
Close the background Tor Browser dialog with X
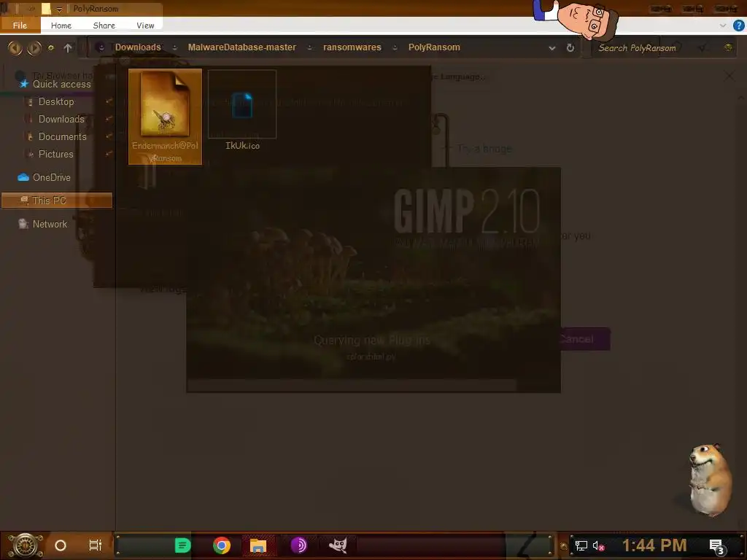pos(729,76)
